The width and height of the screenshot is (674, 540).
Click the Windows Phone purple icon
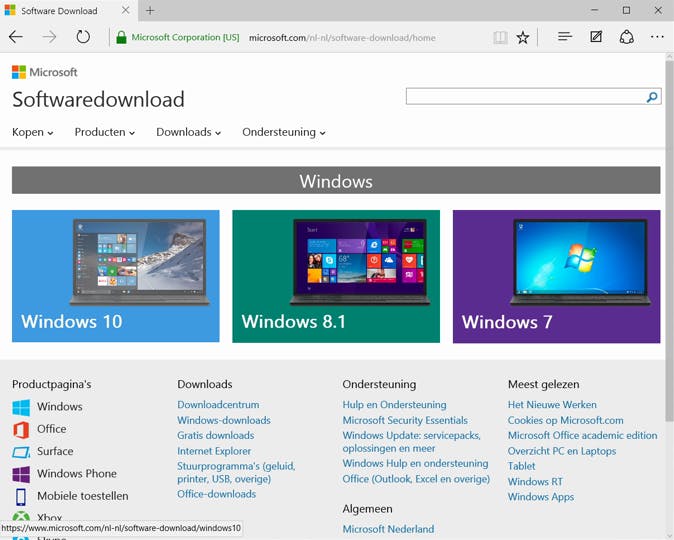pos(21,474)
